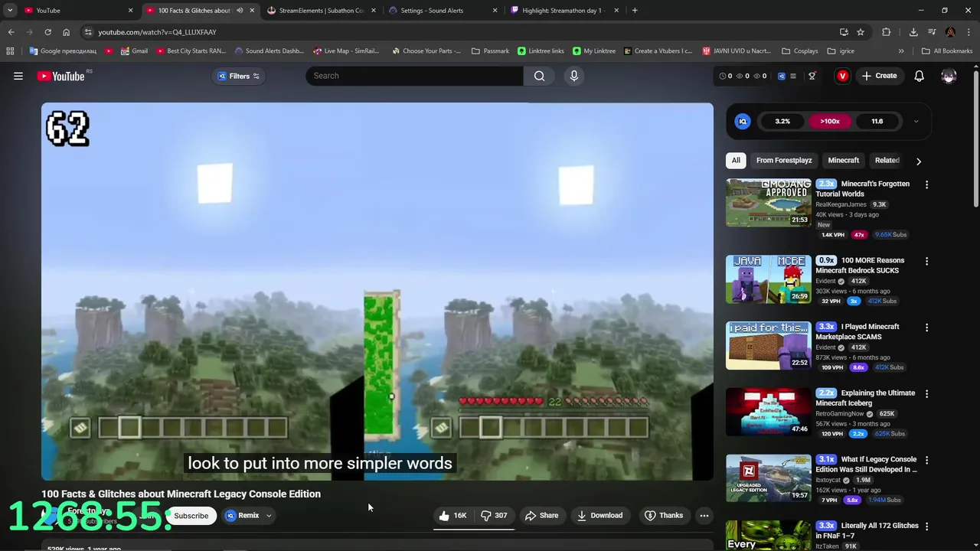Select the From Forestplayz chip
The width and height of the screenshot is (980, 551).
(x=784, y=161)
